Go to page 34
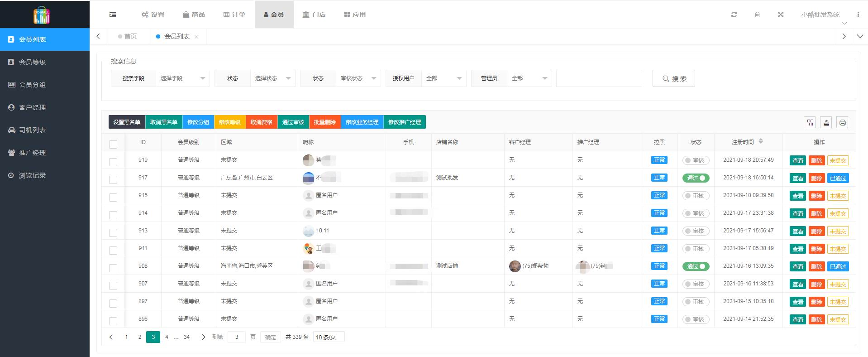868x357 pixels. (x=186, y=337)
